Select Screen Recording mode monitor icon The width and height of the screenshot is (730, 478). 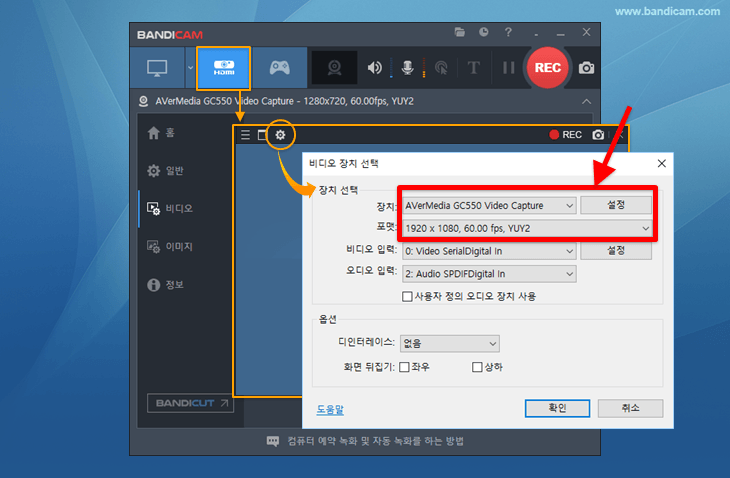click(157, 68)
